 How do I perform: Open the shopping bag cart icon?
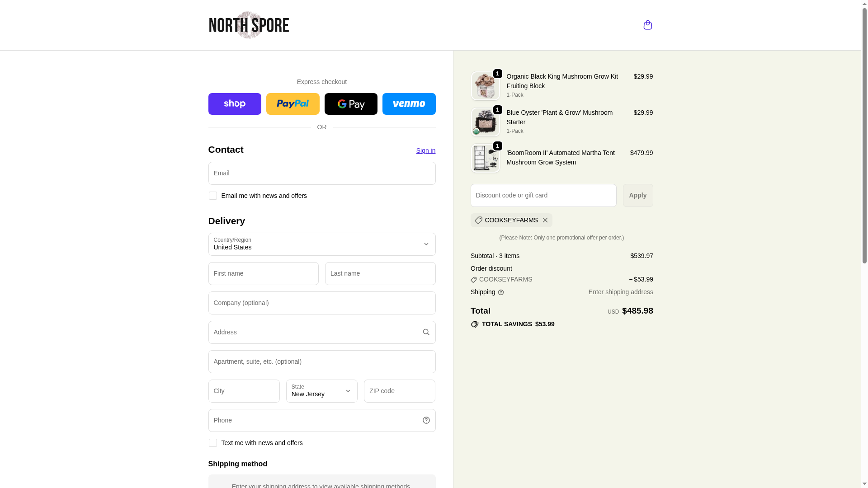pos(647,25)
